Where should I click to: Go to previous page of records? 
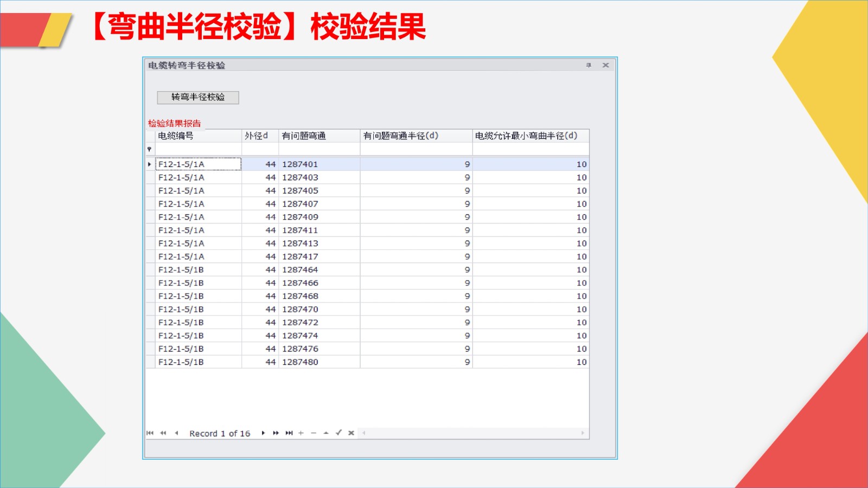pos(163,433)
